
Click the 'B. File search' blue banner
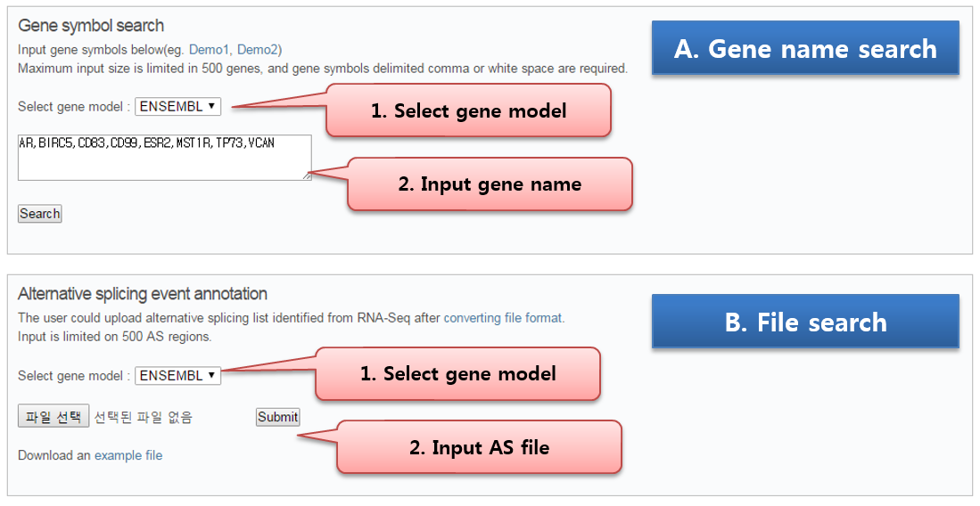pos(805,322)
